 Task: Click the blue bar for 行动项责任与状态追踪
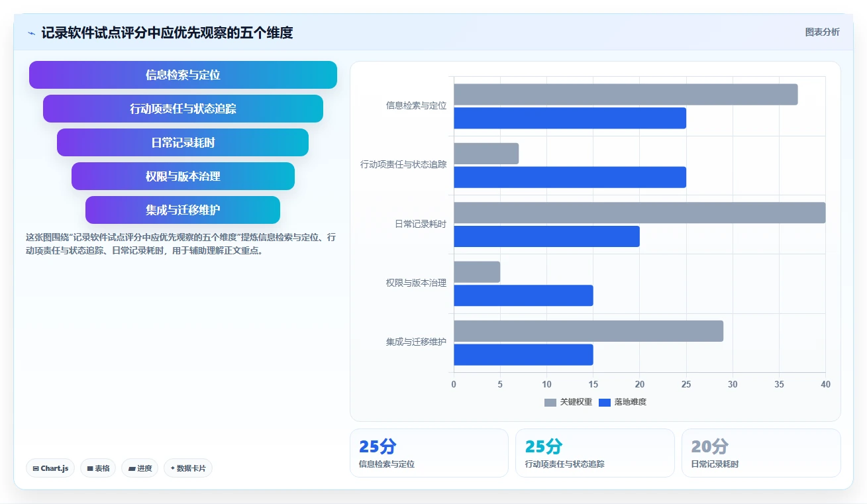[x=570, y=177]
